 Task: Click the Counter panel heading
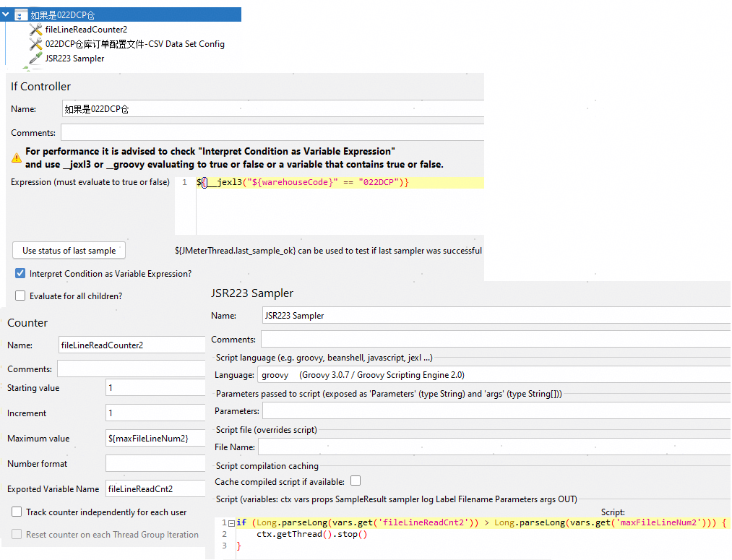(27, 323)
